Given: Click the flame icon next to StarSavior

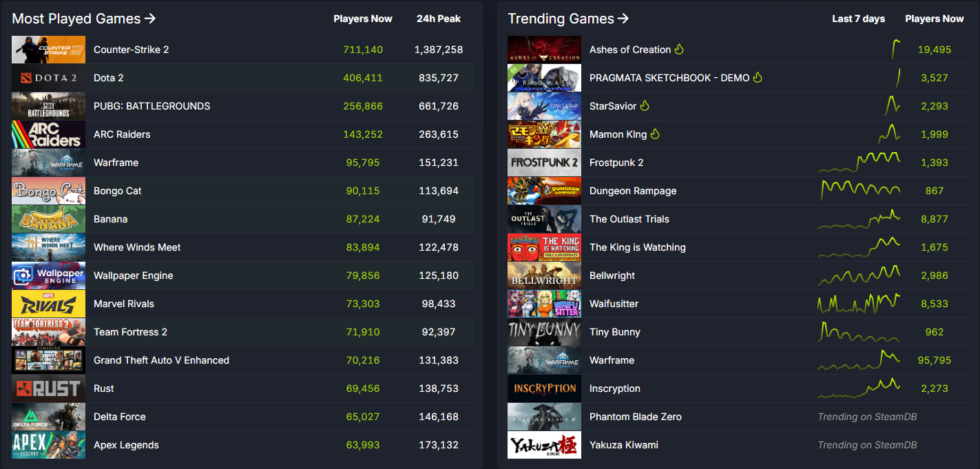Looking at the screenshot, I should point(645,106).
